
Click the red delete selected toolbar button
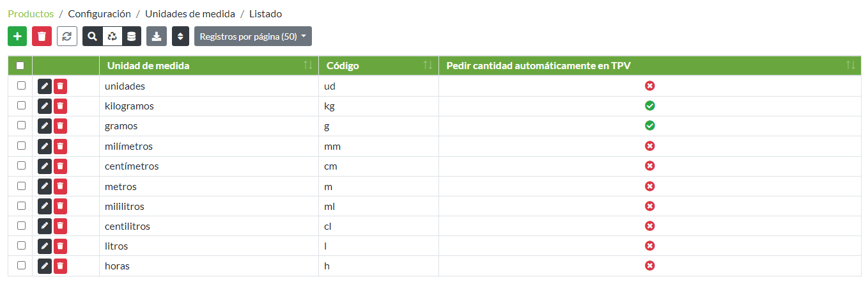[x=42, y=36]
